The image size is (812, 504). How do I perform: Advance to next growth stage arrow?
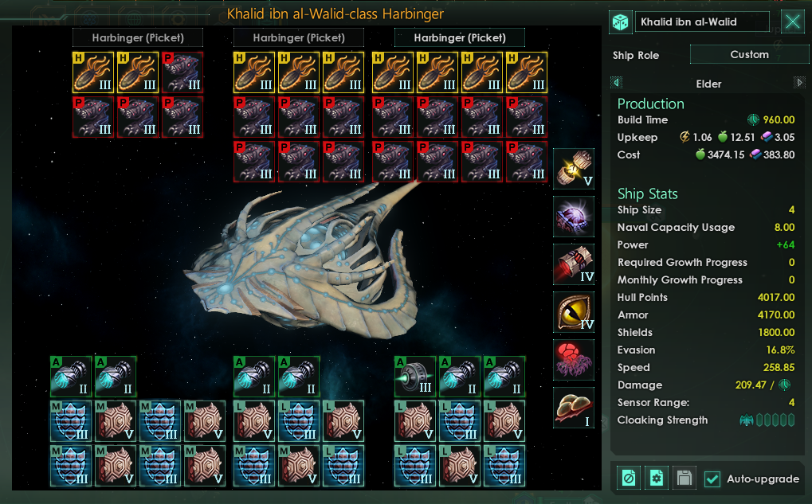pos(799,83)
